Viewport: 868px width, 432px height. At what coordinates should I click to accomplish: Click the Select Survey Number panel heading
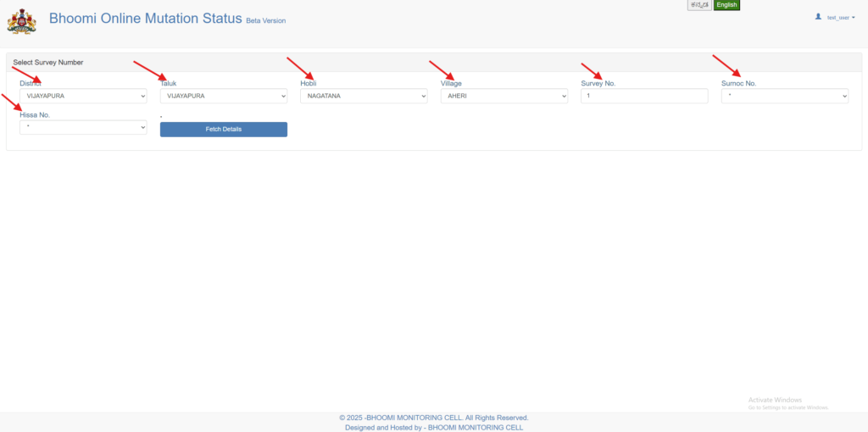[x=48, y=63]
